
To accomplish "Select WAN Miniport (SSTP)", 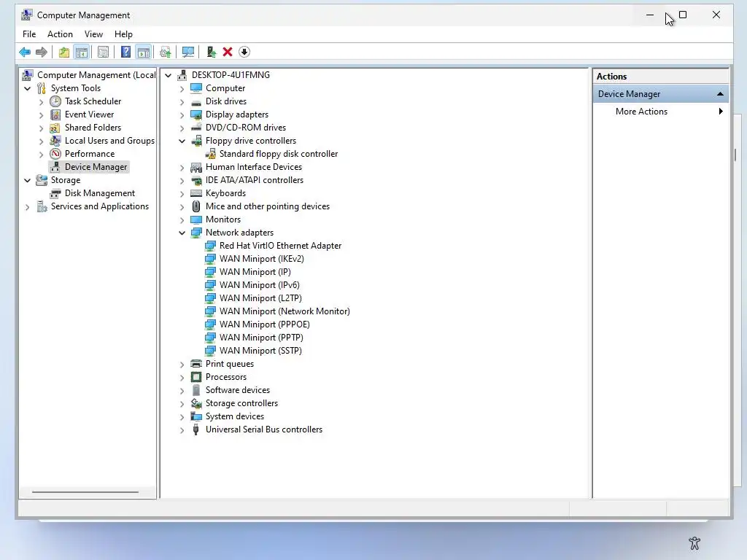I will click(260, 351).
